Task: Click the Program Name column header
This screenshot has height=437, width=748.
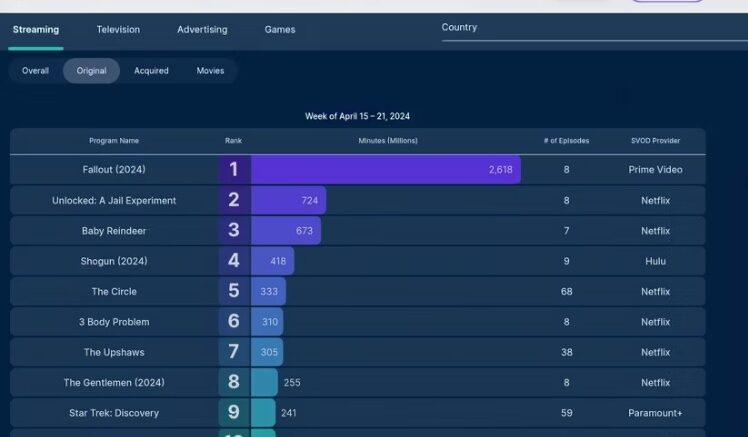Action: (114, 141)
